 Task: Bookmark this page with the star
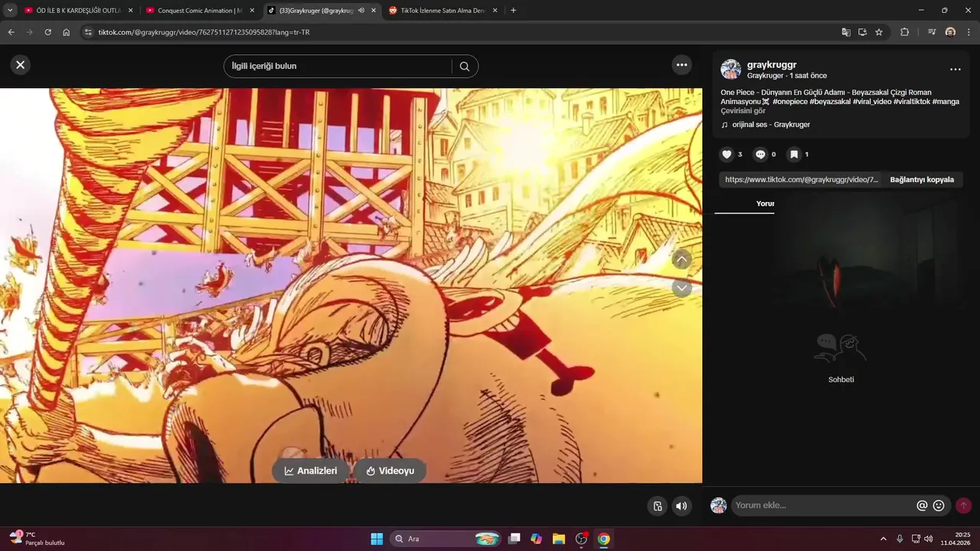tap(879, 32)
